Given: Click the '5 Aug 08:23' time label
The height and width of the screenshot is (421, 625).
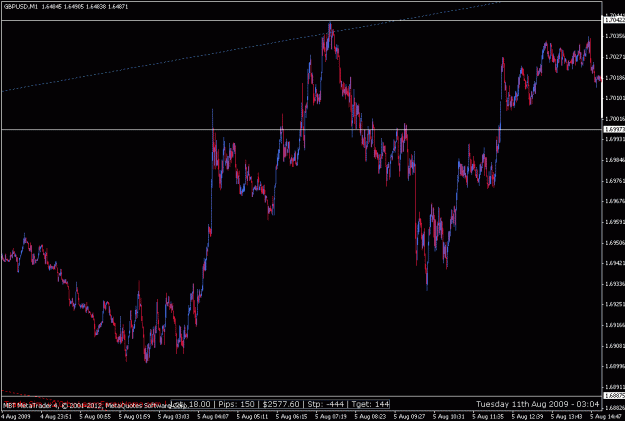Looking at the screenshot, I should [370, 417].
